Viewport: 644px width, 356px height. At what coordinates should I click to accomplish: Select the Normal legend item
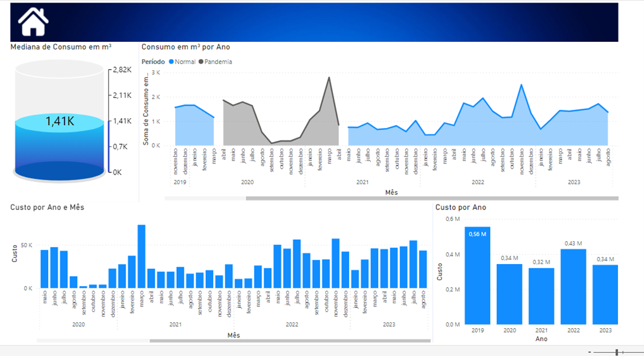tap(184, 62)
